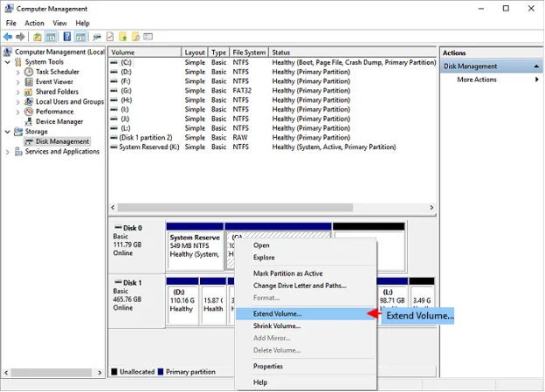This screenshot has height=392, width=545.
Task: Select Local Users and Groups node
Action: coord(70,102)
